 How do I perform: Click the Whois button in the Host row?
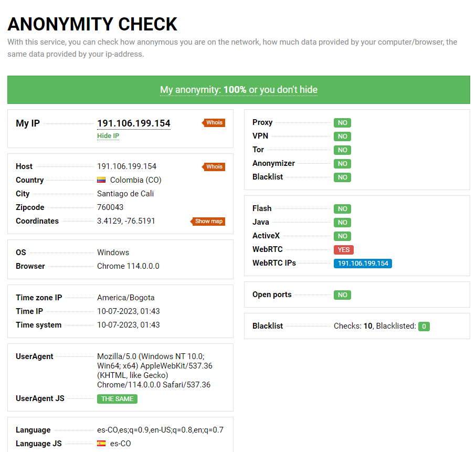pyautogui.click(x=214, y=167)
